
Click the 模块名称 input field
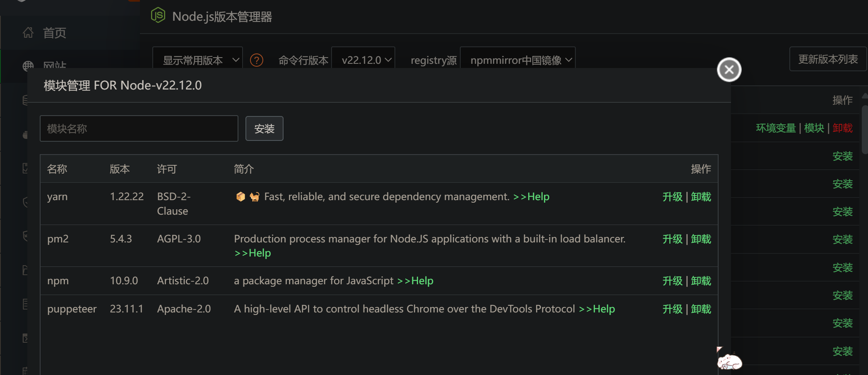point(139,129)
